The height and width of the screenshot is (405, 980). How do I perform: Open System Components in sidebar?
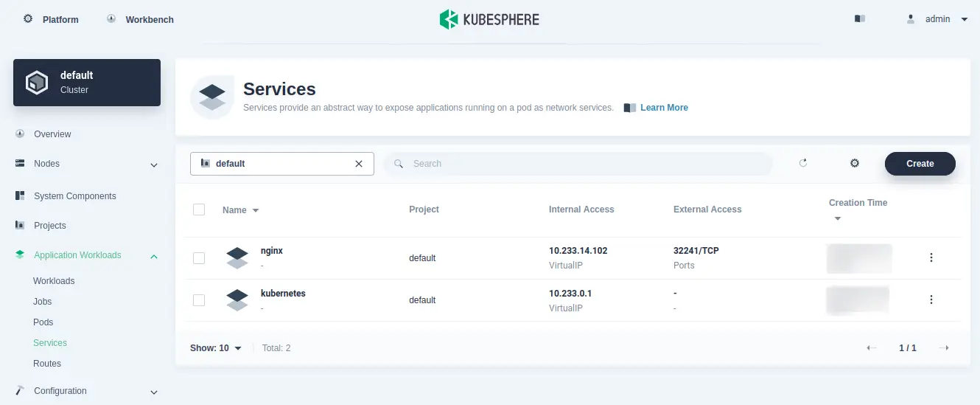coord(75,196)
